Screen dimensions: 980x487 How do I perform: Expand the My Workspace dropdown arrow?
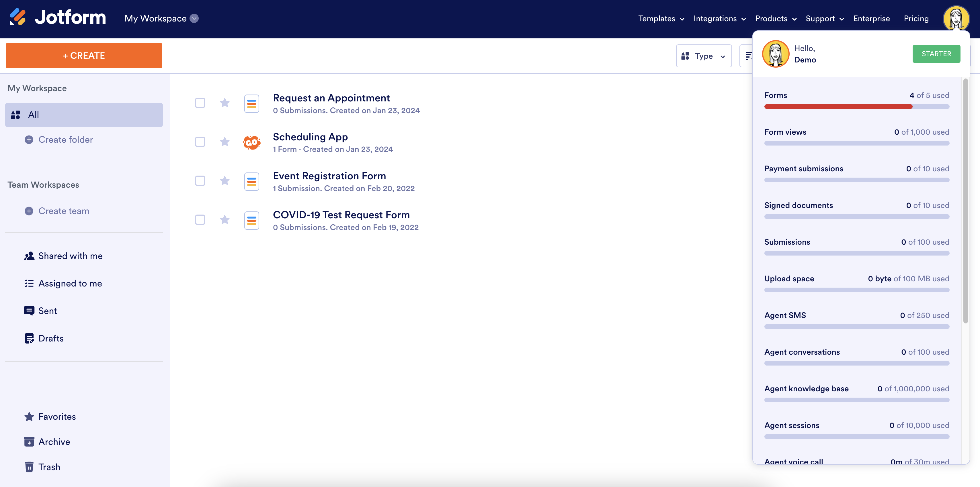(194, 18)
